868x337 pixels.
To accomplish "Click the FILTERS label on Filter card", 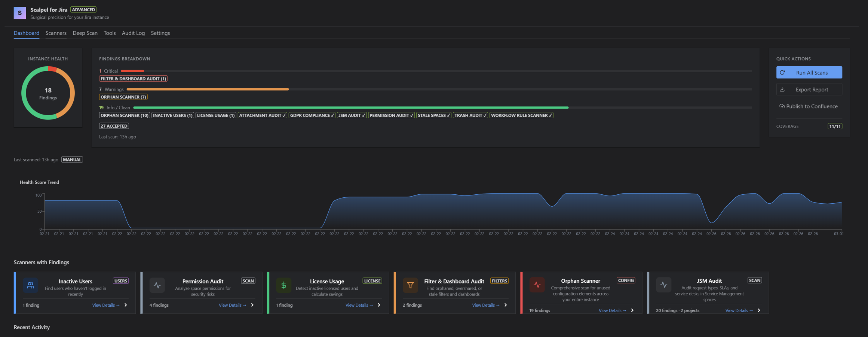I will click(500, 281).
